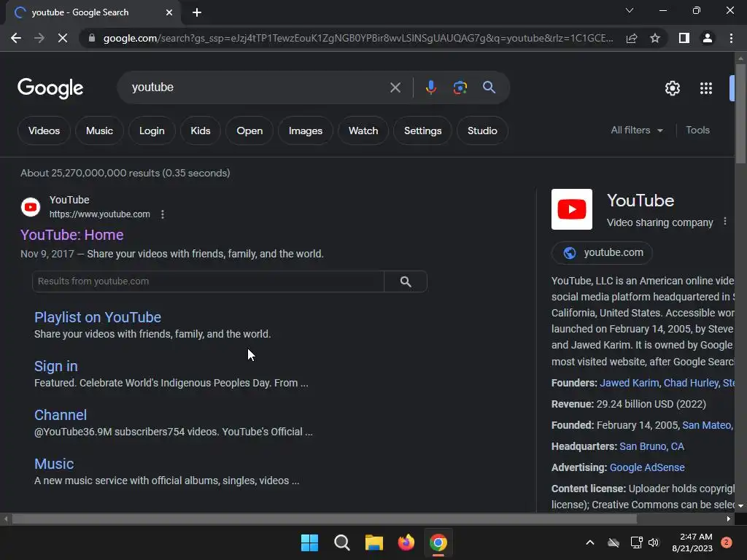This screenshot has height=560, width=747.
Task: Search by image with Google Lens
Action: click(460, 87)
